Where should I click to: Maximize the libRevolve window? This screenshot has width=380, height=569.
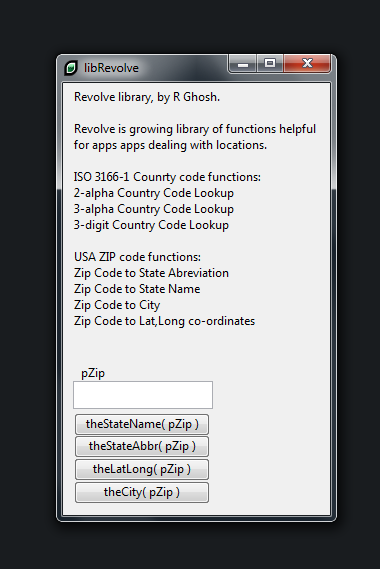tap(270, 64)
